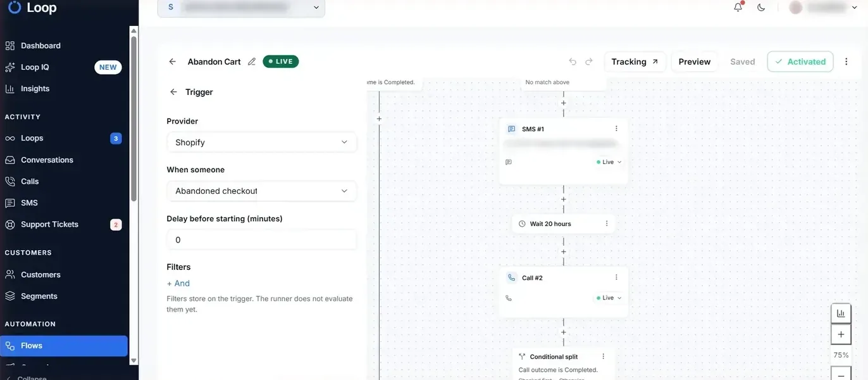Open canvas analytics chart button
This screenshot has height=380, width=868.
coord(841,313)
